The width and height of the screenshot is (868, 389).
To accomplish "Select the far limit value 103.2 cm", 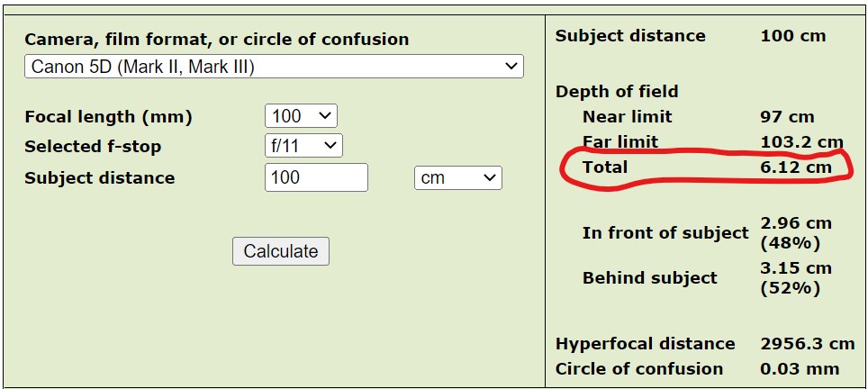I will (801, 142).
